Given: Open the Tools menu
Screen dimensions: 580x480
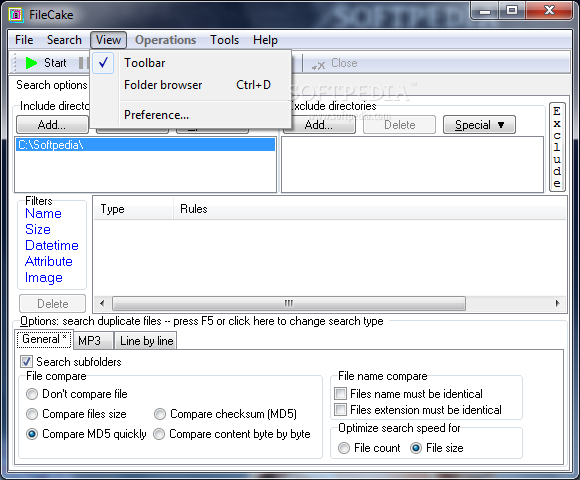Looking at the screenshot, I should 225,40.
